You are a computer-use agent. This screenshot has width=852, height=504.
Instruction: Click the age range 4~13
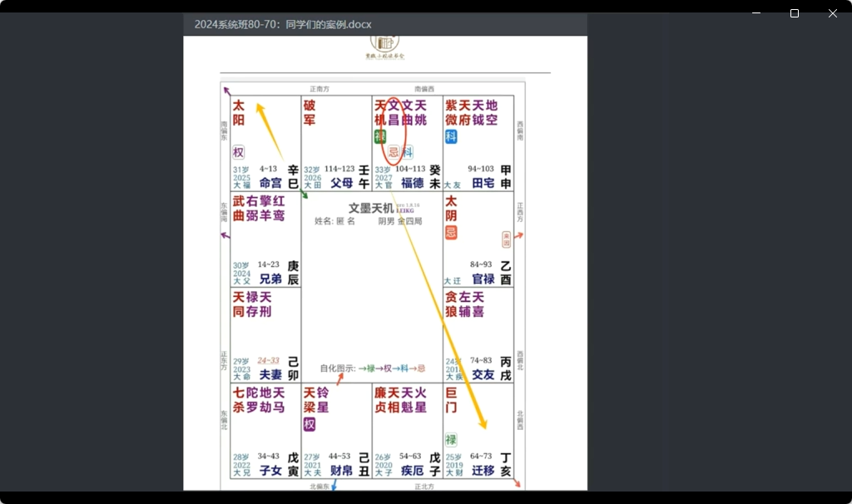pos(268,169)
